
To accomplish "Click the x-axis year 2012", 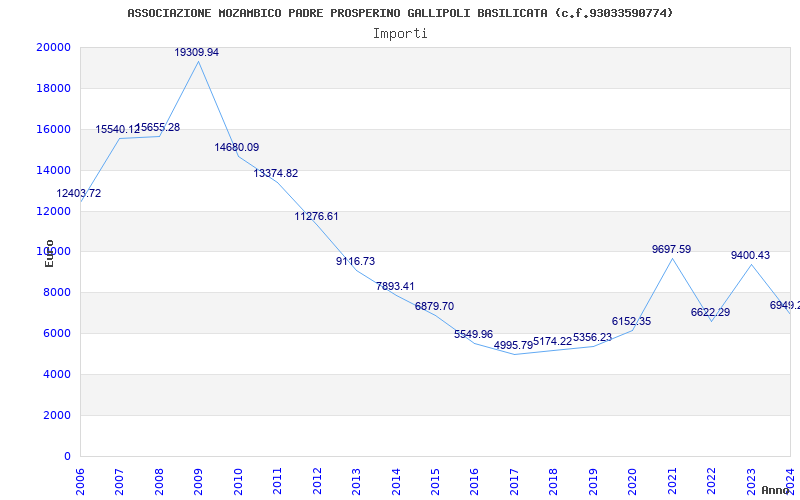I will (x=317, y=482).
